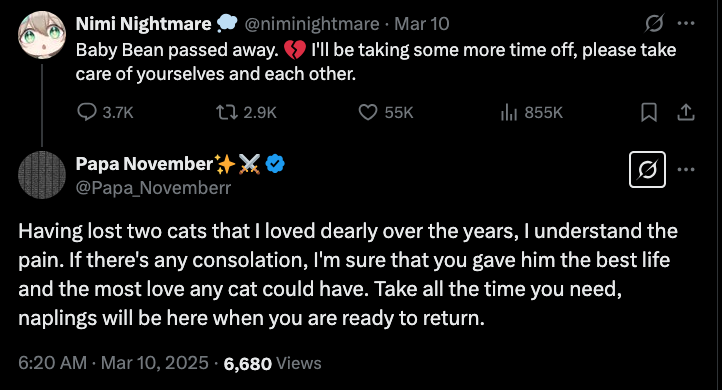The height and width of the screenshot is (390, 722).
Task: Click the highlighted Grok icon on Papa November's reply
Action: 647,169
